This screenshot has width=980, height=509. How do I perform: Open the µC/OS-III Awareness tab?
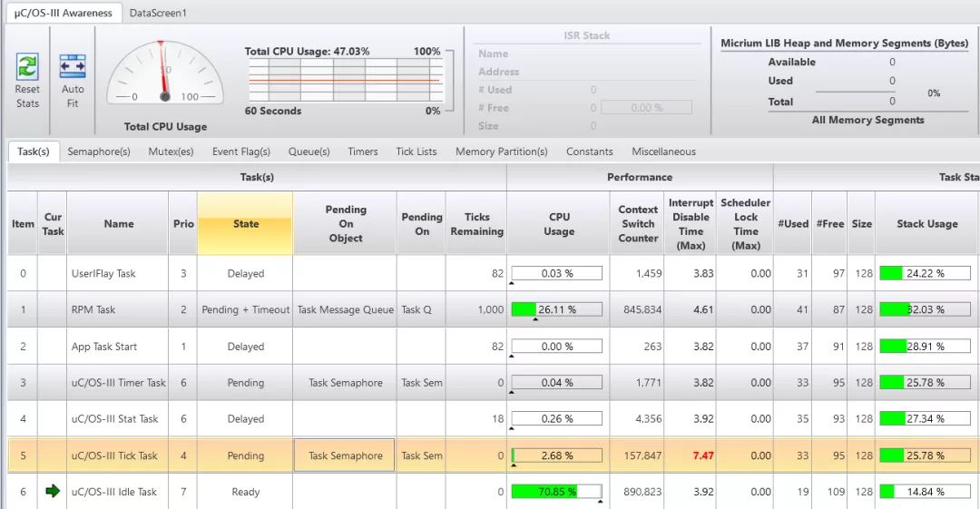(64, 13)
